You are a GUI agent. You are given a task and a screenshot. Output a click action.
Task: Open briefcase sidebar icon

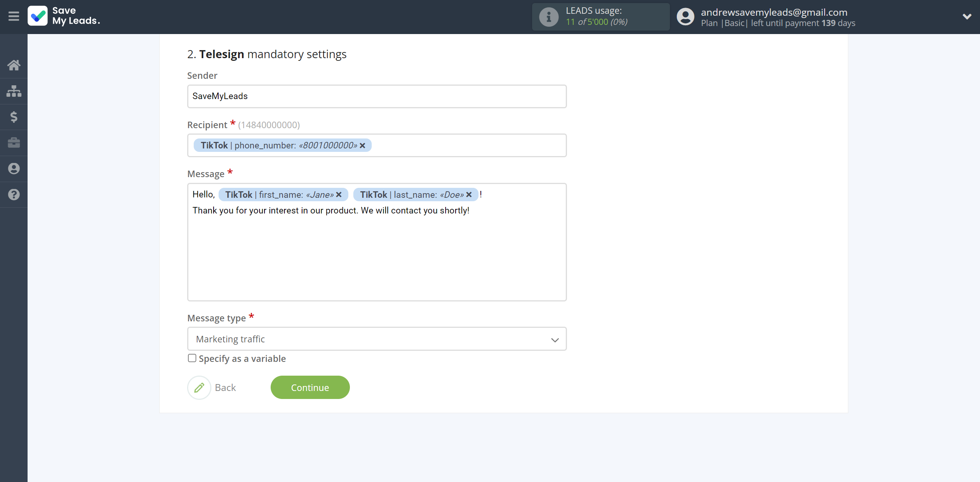coord(14,143)
